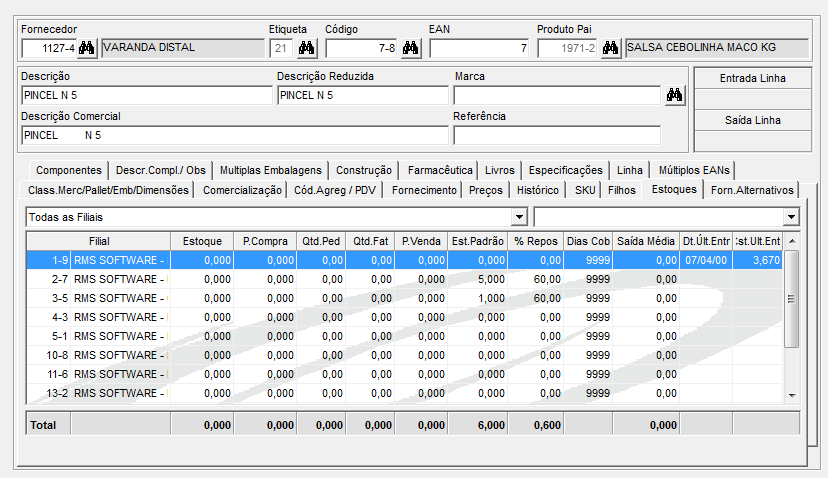
Task: Sort by the Filial column header
Action: pyautogui.click(x=99, y=241)
